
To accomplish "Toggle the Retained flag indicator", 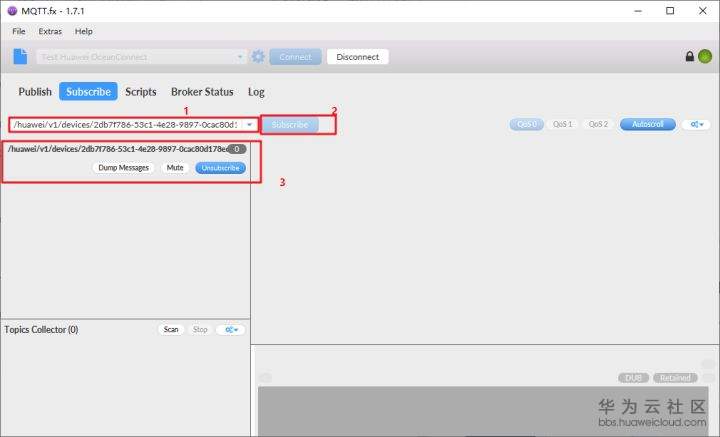I will pyautogui.click(x=675, y=378).
